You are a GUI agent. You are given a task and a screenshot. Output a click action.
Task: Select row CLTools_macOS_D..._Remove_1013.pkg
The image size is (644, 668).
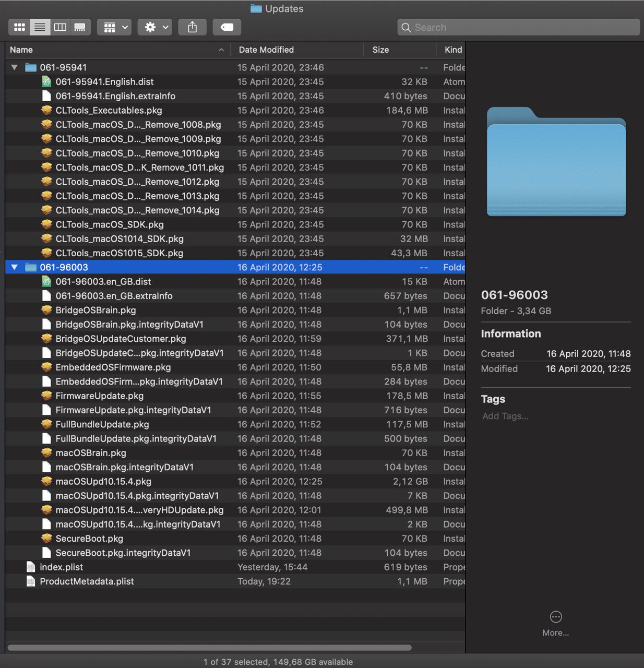[235, 196]
